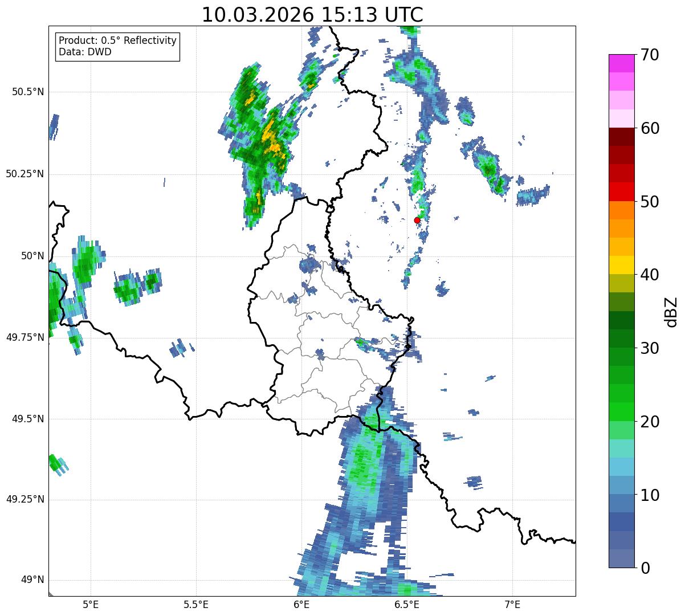
Task: Click latitude label 49.5°N
Action: tap(28, 419)
